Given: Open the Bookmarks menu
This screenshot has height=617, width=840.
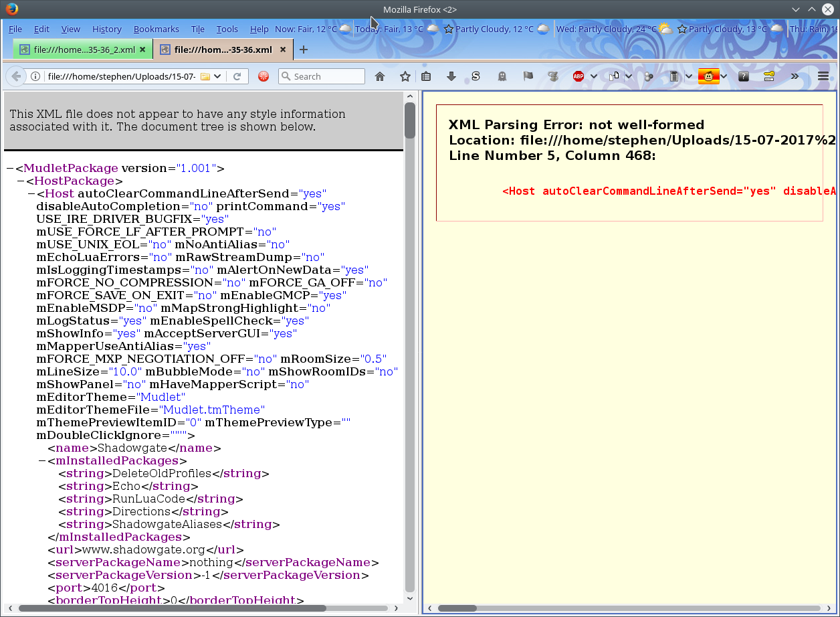Looking at the screenshot, I should [156, 29].
